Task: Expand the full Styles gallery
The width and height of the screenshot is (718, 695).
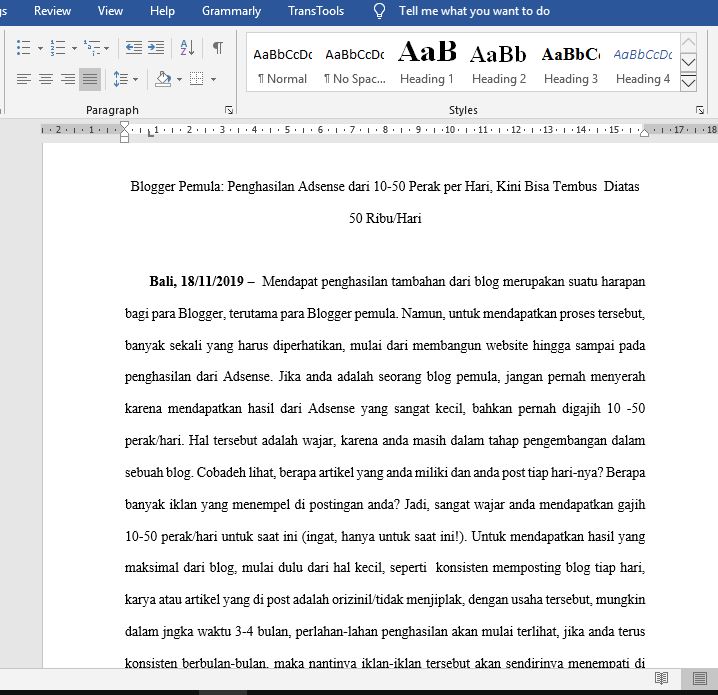Action: [688, 83]
